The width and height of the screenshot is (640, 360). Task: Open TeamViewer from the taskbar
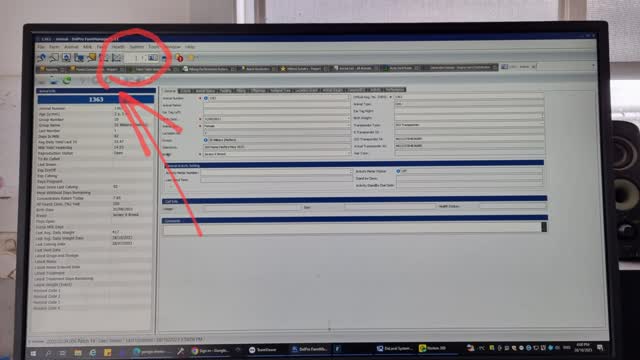coord(263,350)
